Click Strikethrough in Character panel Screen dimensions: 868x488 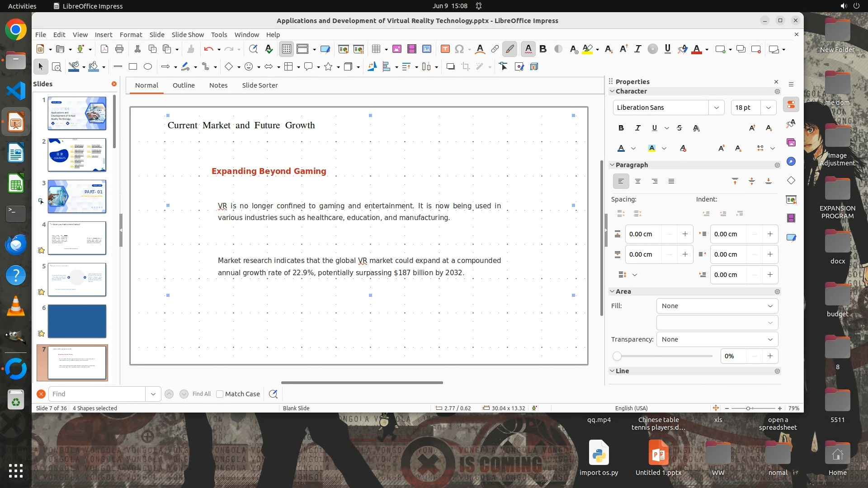(x=679, y=128)
